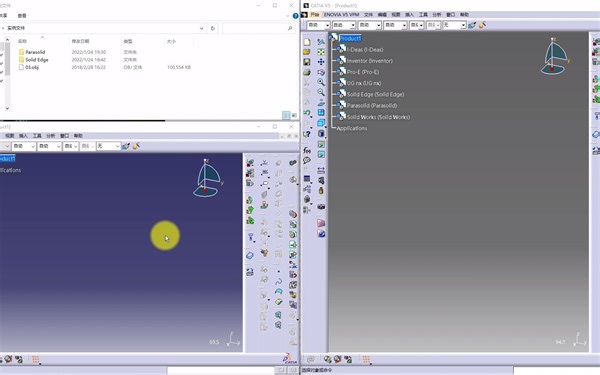Select Product1 root node in right CATIA tree

point(350,38)
